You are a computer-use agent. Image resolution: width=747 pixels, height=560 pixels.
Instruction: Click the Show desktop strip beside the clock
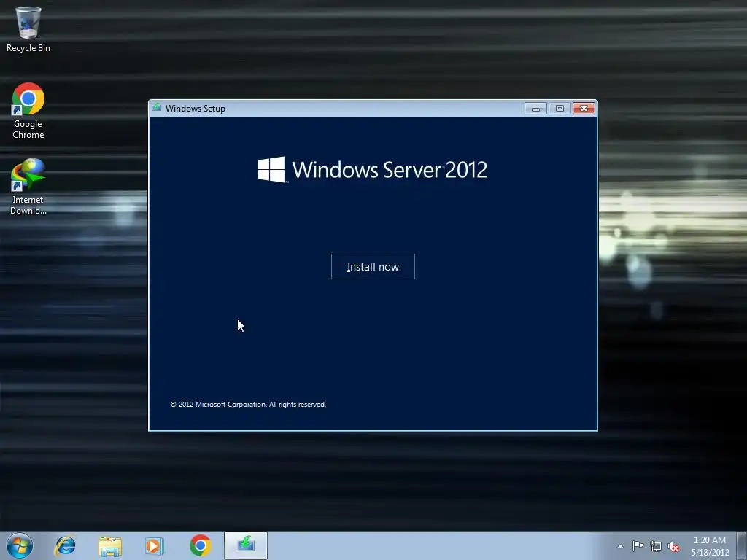click(742, 545)
